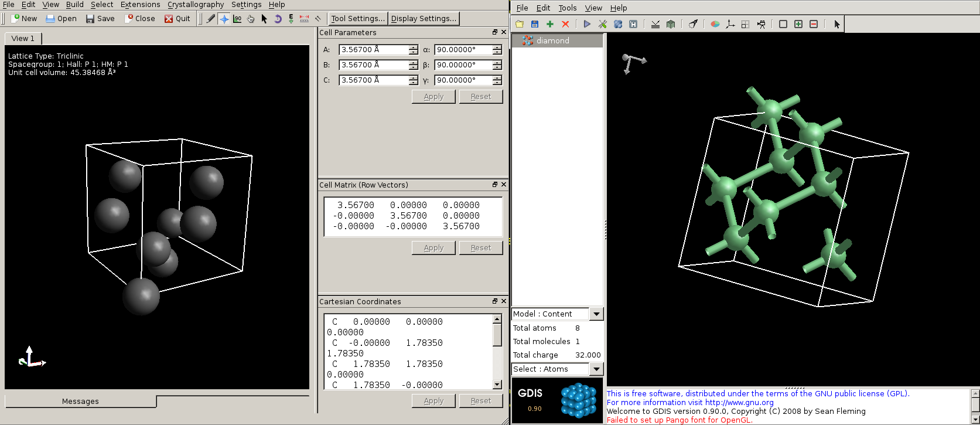Click the GDIS camera recording icon
This screenshot has height=425, width=980.
click(761, 24)
